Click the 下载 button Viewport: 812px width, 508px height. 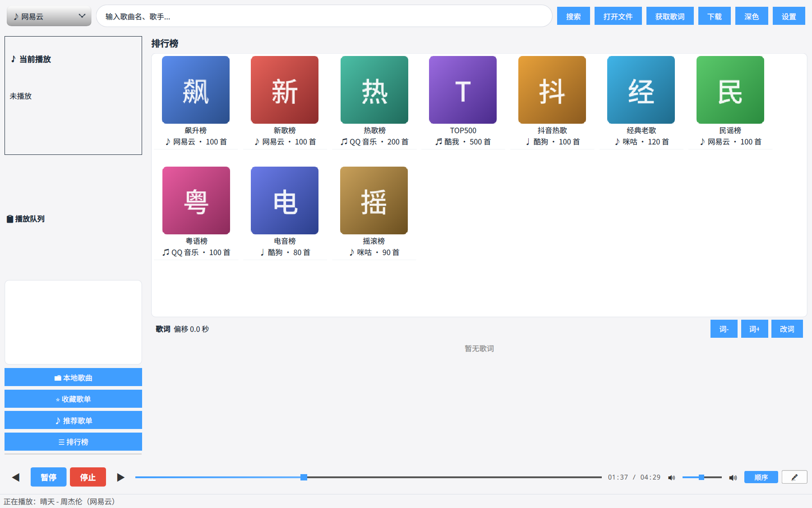tap(715, 16)
